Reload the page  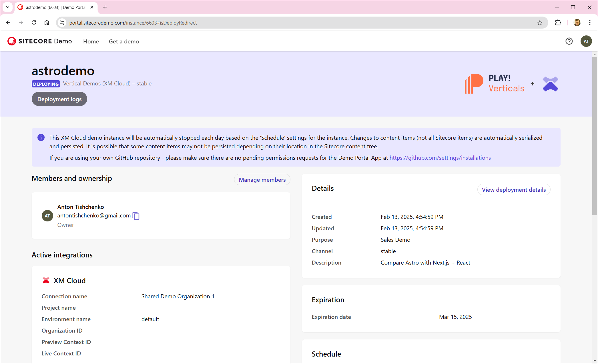pyautogui.click(x=34, y=23)
